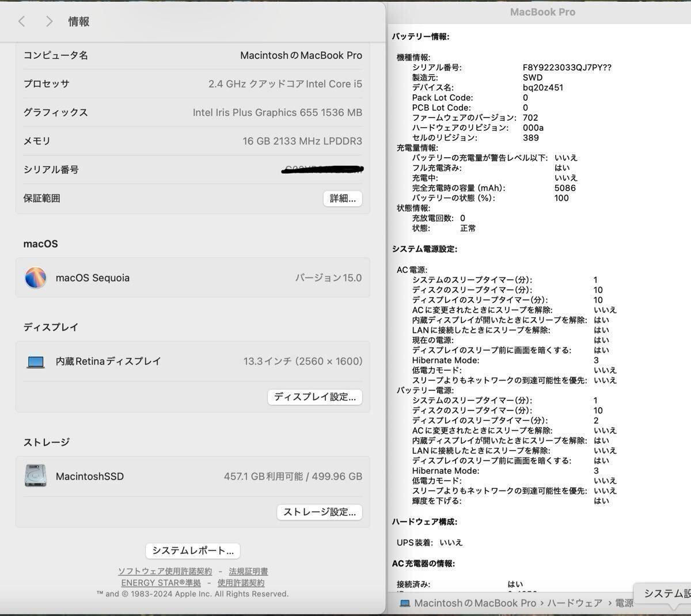Viewport: 691px width, 616px height.
Task: Click the built-in Retina display laptop icon
Action: pos(36,362)
